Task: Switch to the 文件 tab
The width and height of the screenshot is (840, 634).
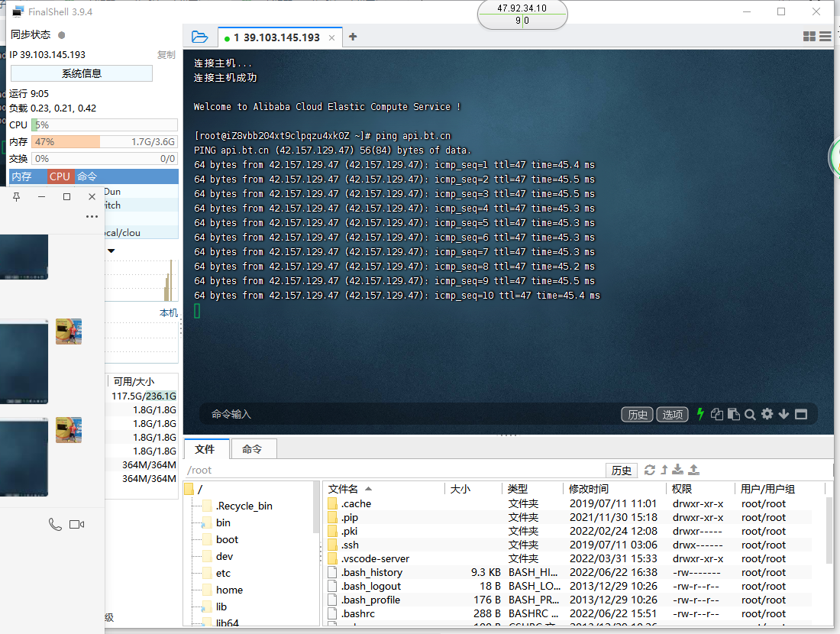Action: coord(206,449)
